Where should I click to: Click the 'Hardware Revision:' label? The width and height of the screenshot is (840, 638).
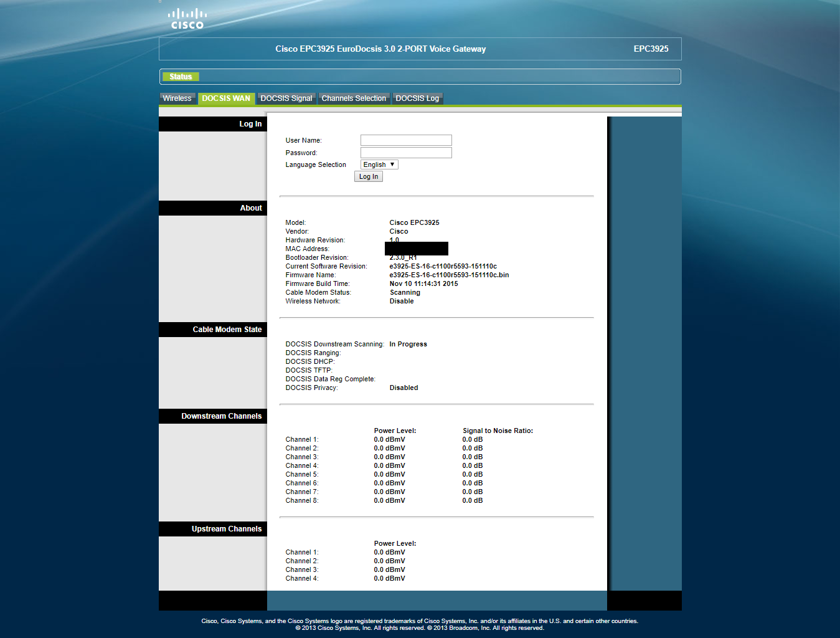click(x=315, y=240)
